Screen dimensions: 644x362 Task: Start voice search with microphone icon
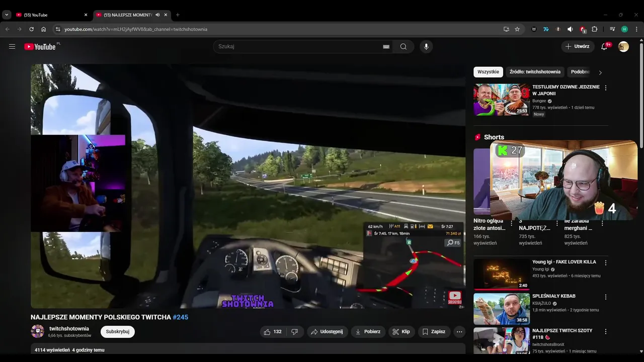pyautogui.click(x=426, y=46)
